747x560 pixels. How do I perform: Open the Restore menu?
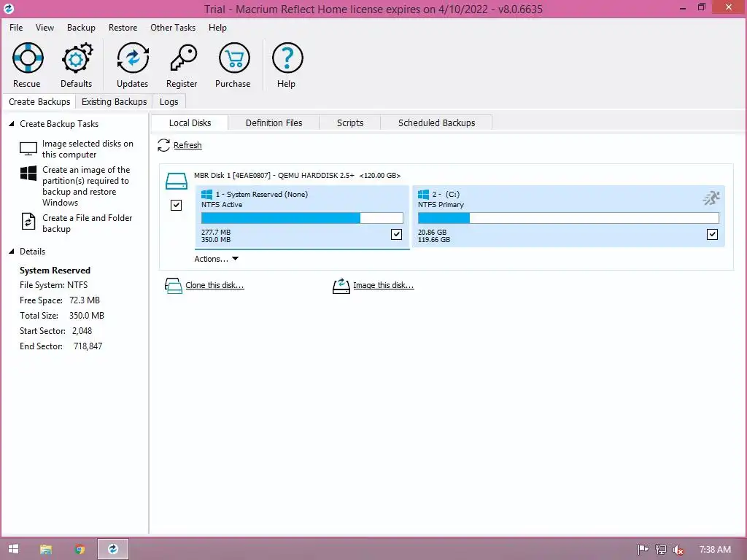click(x=123, y=28)
